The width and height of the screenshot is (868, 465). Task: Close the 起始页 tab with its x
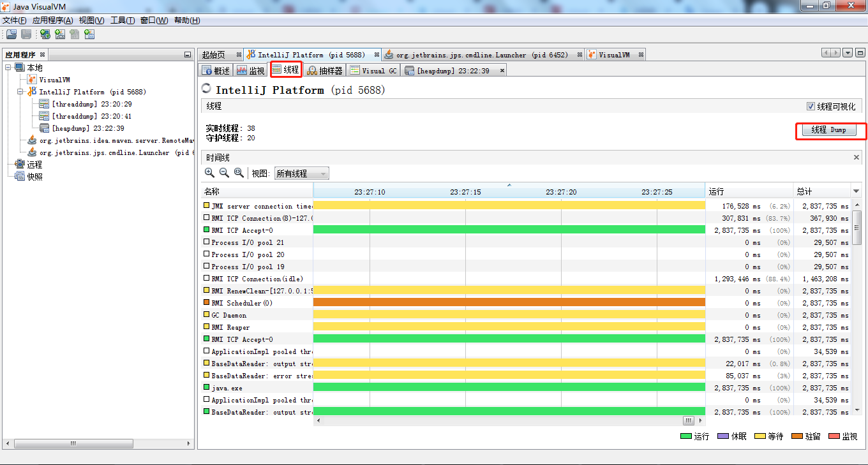[239, 55]
